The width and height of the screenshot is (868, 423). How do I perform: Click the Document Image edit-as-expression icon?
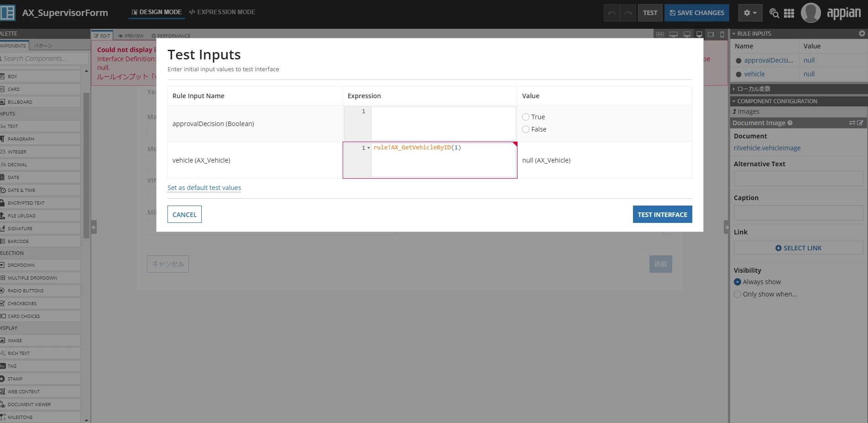[x=860, y=123]
